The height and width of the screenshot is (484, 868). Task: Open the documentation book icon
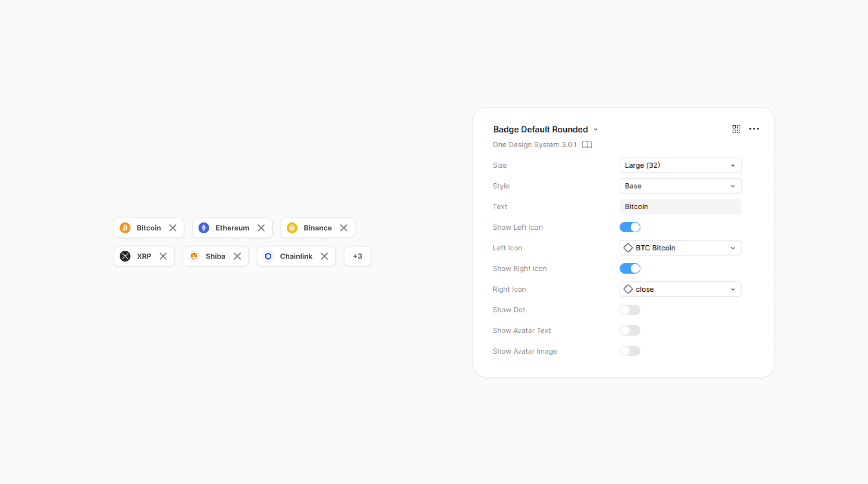[x=587, y=145]
